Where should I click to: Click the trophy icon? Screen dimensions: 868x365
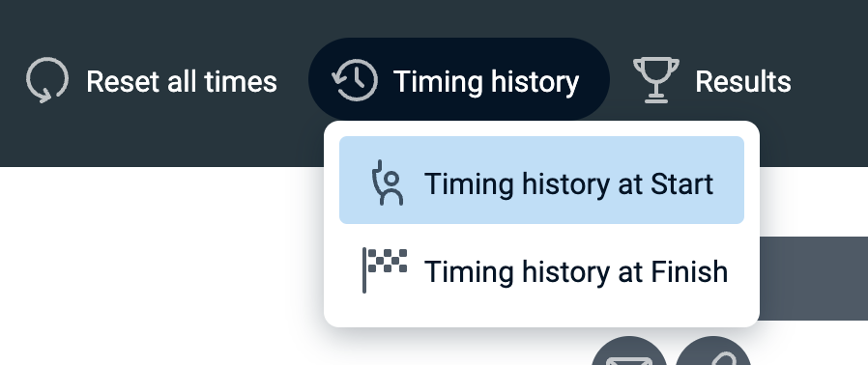click(656, 80)
